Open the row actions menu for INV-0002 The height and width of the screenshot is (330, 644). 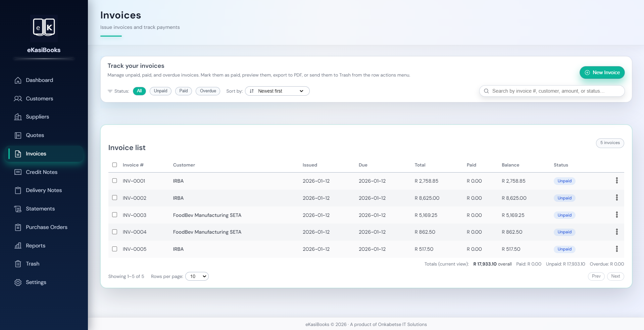coord(617,198)
